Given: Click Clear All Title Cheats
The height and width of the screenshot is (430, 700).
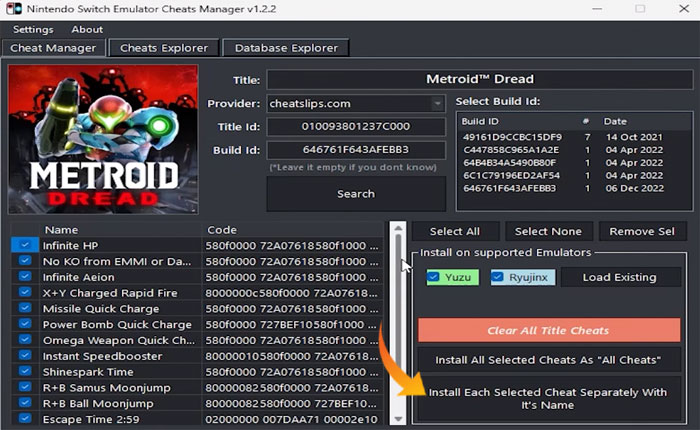Looking at the screenshot, I should click(x=548, y=330).
